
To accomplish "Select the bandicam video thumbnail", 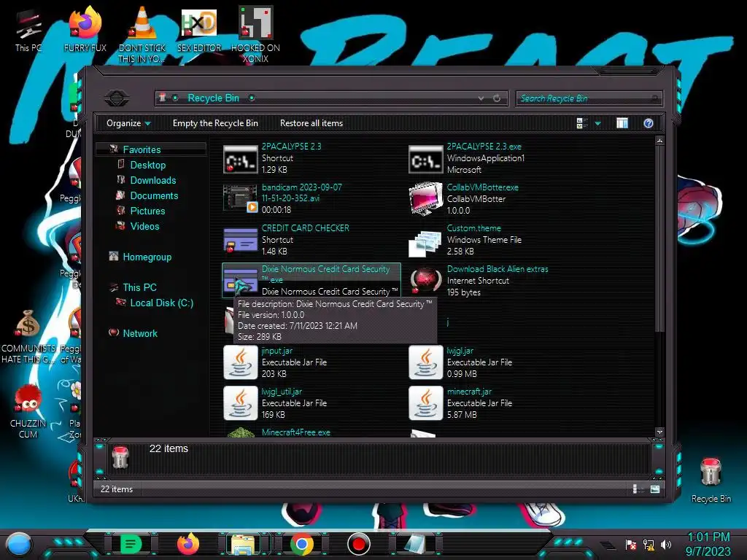I will (240, 198).
